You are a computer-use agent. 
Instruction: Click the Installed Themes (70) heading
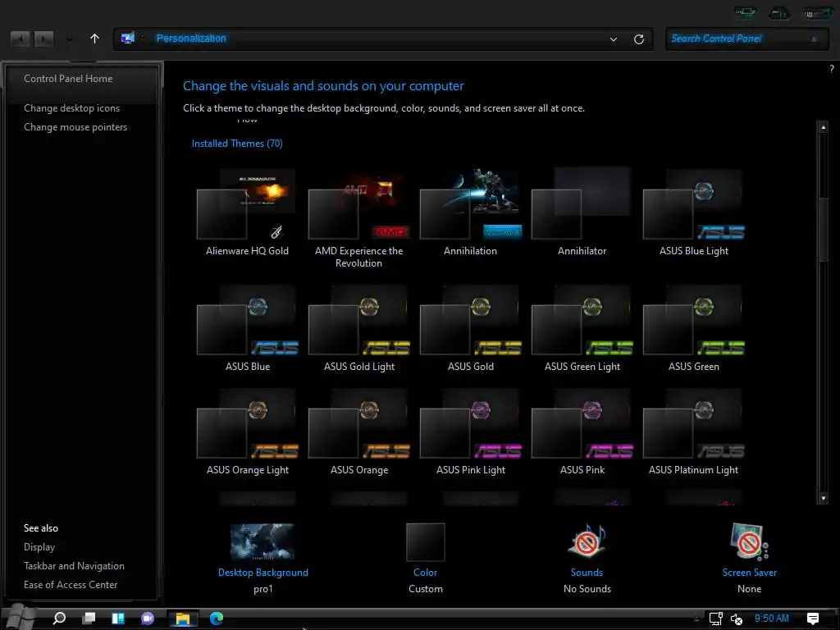tap(237, 143)
